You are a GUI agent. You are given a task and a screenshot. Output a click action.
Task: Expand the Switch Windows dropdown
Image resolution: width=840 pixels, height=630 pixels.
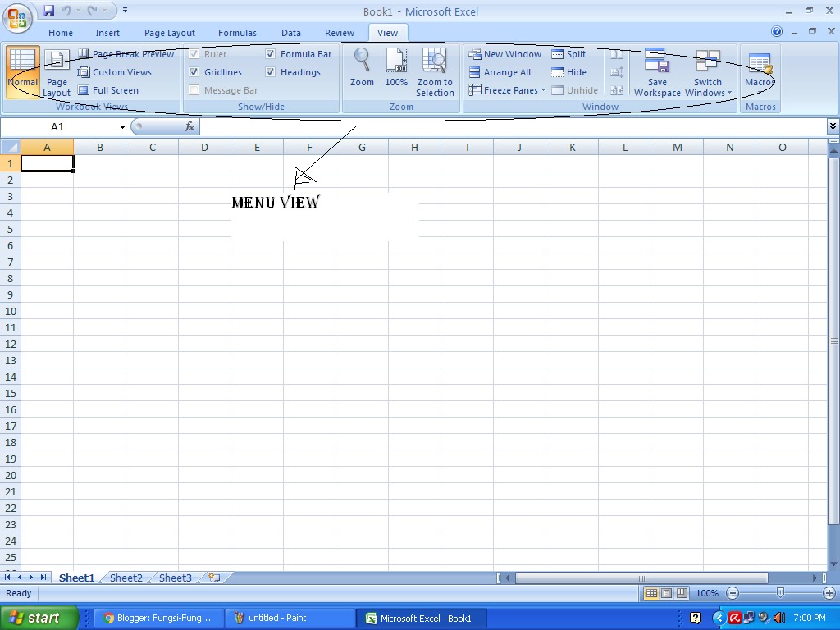[707, 77]
